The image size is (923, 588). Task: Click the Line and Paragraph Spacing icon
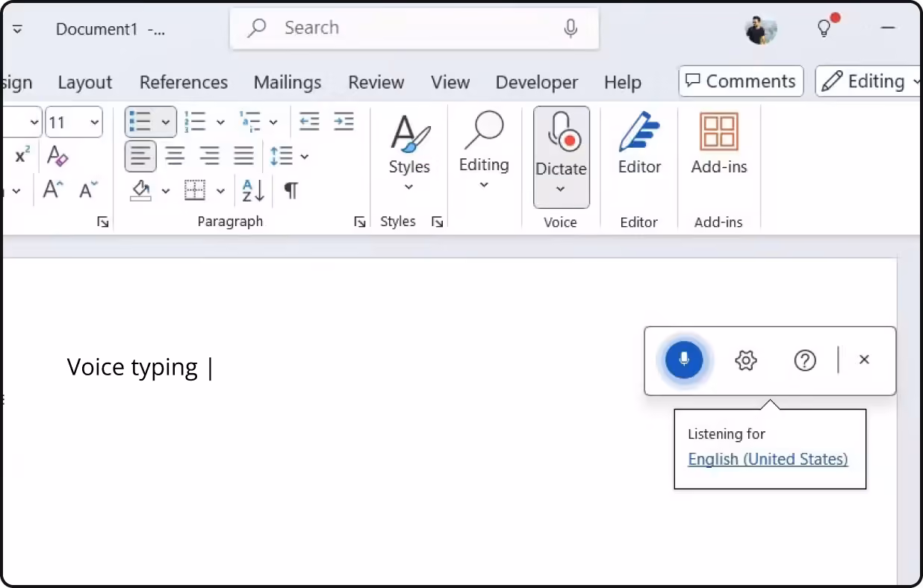tap(282, 156)
